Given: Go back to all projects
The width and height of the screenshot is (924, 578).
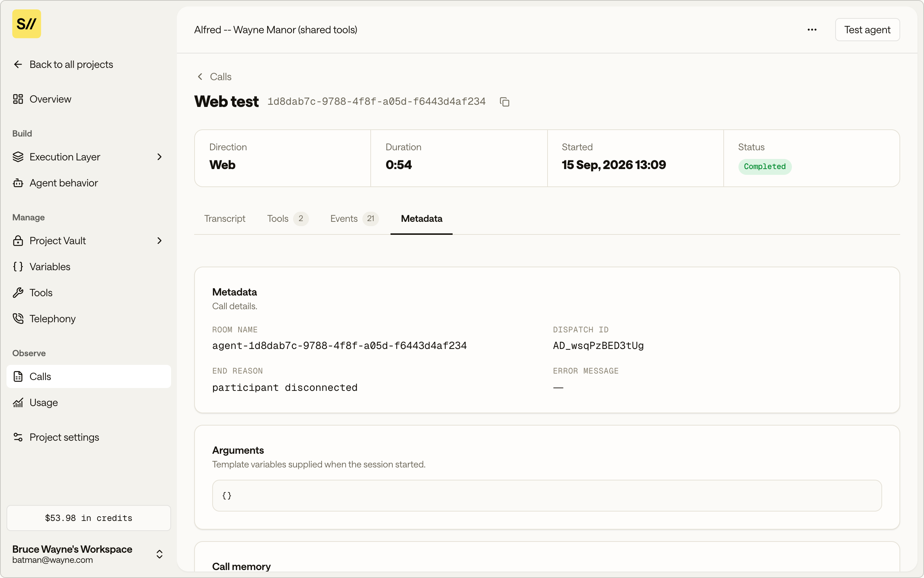Looking at the screenshot, I should [x=71, y=64].
